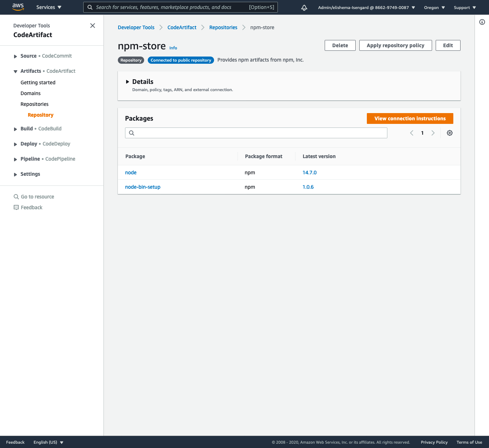This screenshot has height=448, width=489.
Task: Open the Oregon region dropdown
Action: (x=434, y=8)
